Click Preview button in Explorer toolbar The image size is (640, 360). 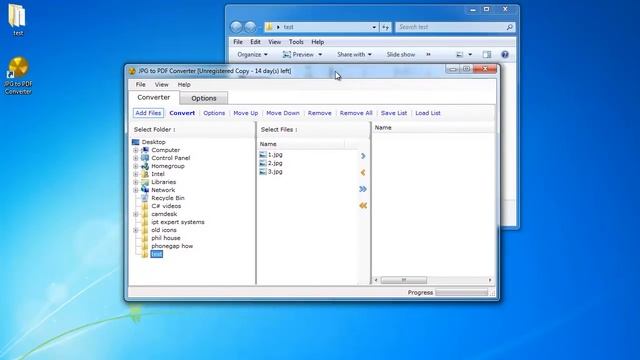tap(298, 54)
